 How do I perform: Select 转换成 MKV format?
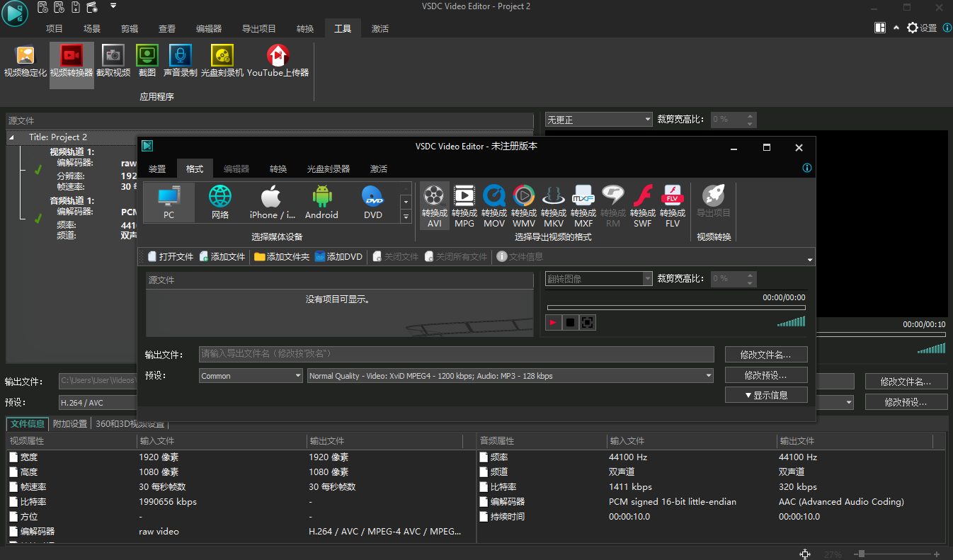coord(554,206)
